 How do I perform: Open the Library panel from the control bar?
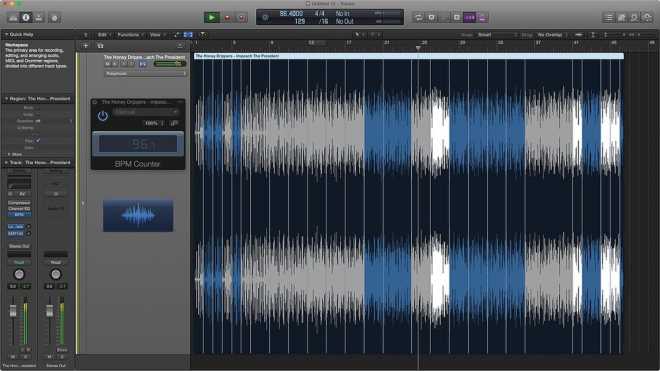tap(13, 18)
